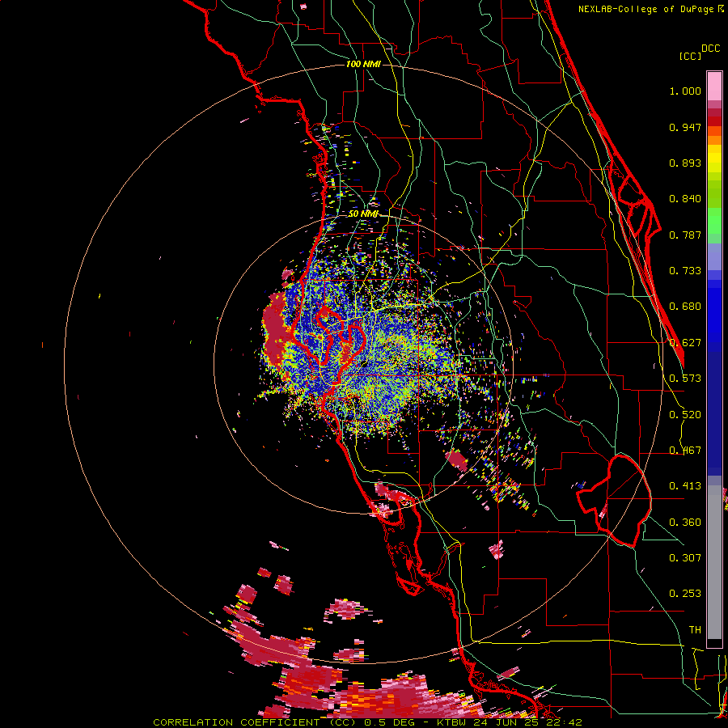Image resolution: width=728 pixels, height=728 pixels.
Task: Click the 1.000 scale value
Action: 685,91
